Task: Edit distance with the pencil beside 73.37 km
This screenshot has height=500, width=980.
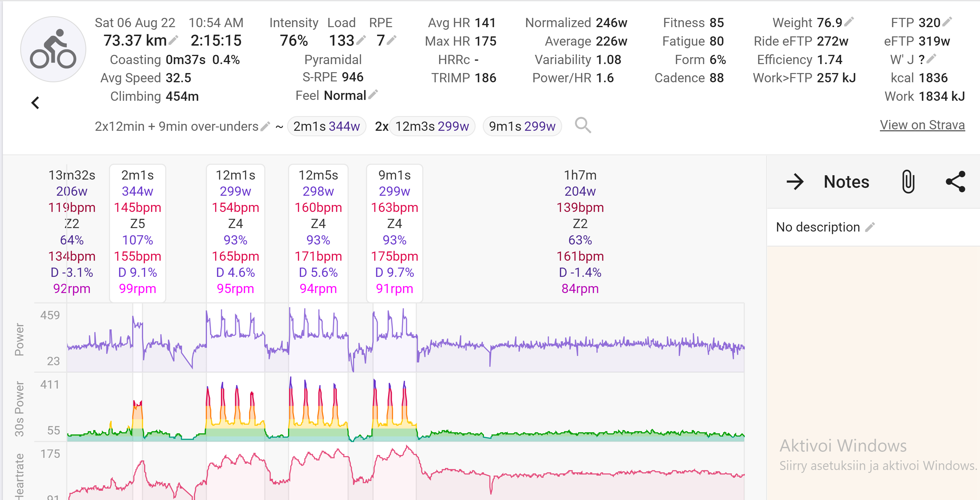Action: point(173,40)
